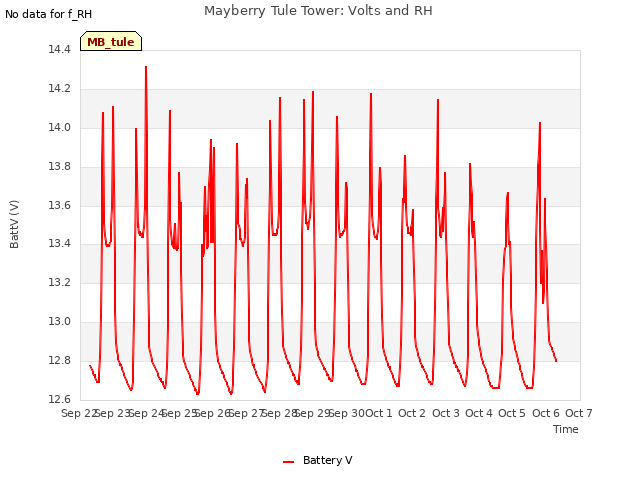Click the Time x-axis label
The width and height of the screenshot is (640, 480).
coord(565,429)
